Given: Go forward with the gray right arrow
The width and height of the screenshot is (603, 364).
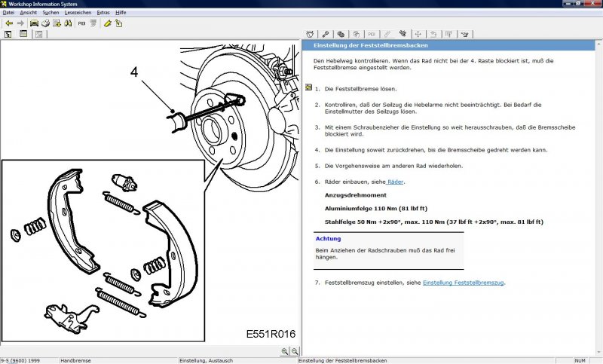Looking at the screenshot, I should coord(20,23).
